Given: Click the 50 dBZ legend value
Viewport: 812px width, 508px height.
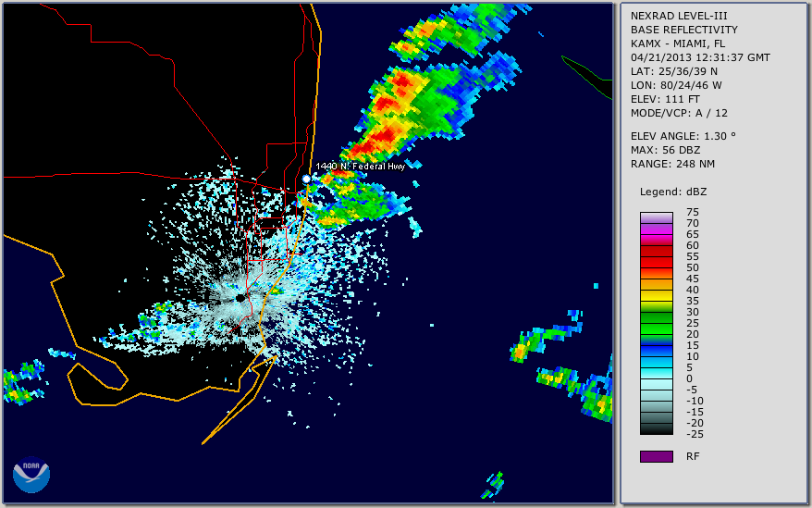Looking at the screenshot, I should (x=693, y=267).
